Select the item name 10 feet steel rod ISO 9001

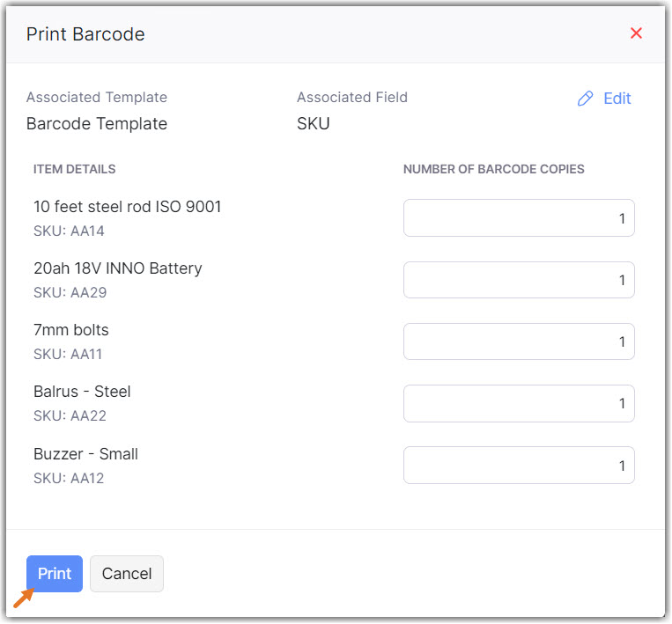pos(127,207)
